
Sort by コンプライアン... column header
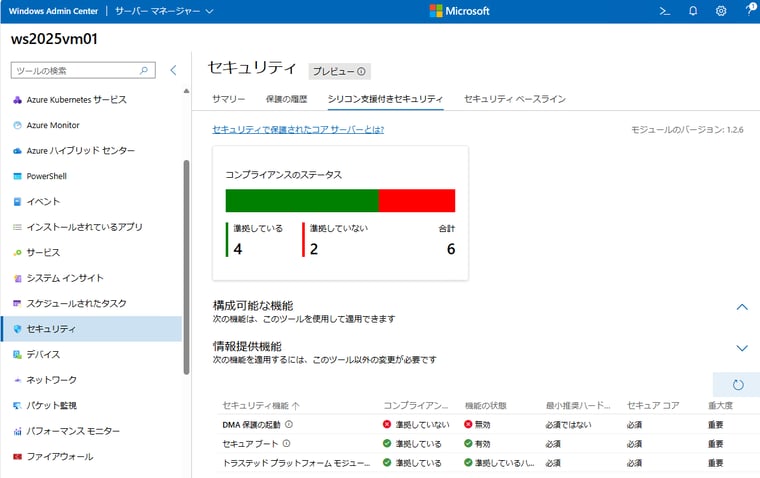[415, 405]
